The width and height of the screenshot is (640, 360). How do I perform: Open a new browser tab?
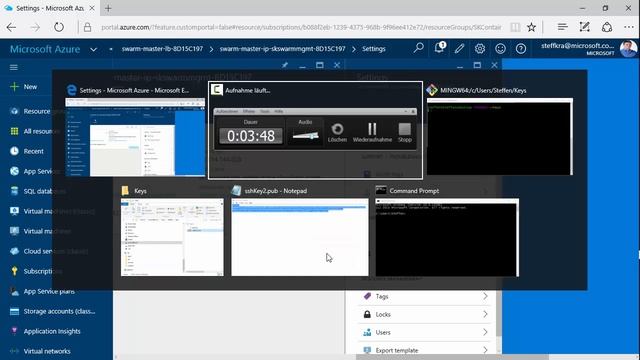tap(108, 8)
